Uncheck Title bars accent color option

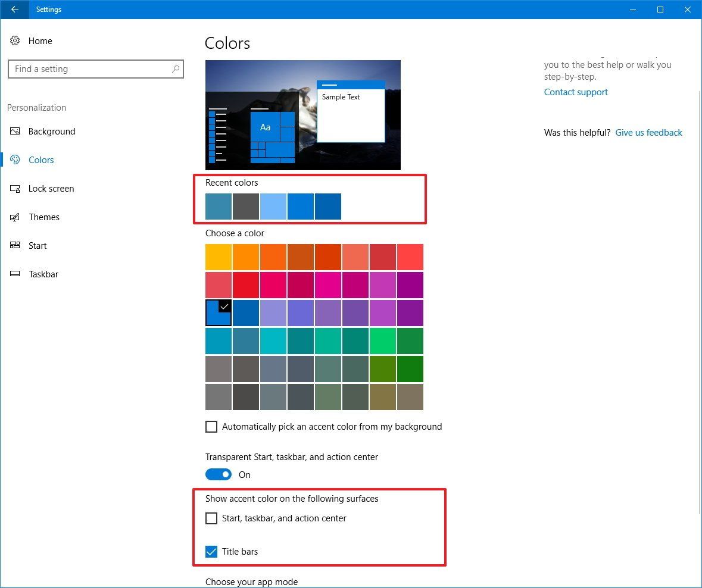pyautogui.click(x=211, y=552)
